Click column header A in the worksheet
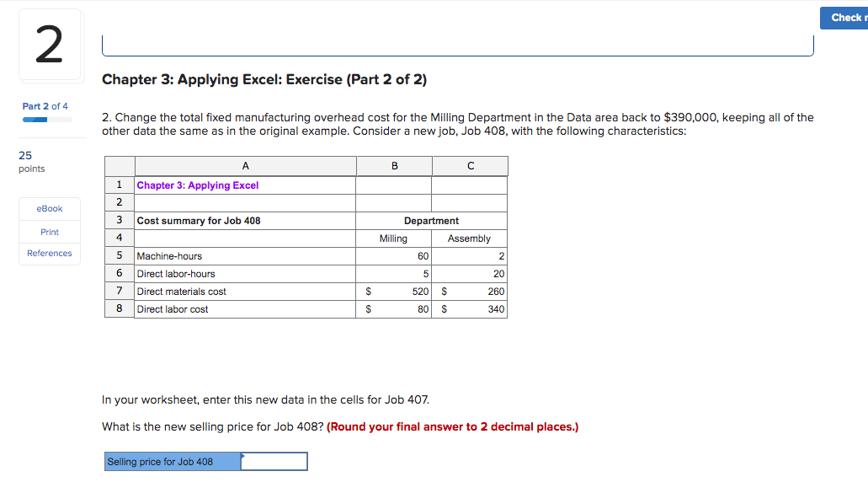Screen dimensions: 868x493 click(245, 165)
